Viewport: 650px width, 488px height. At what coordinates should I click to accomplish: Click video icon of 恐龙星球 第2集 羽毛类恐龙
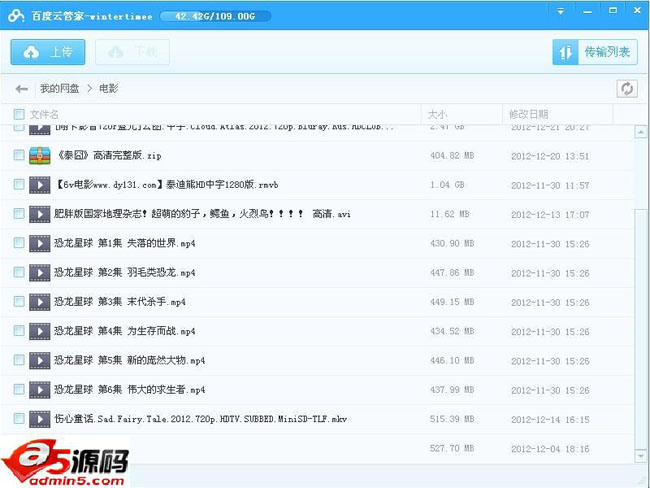(40, 273)
